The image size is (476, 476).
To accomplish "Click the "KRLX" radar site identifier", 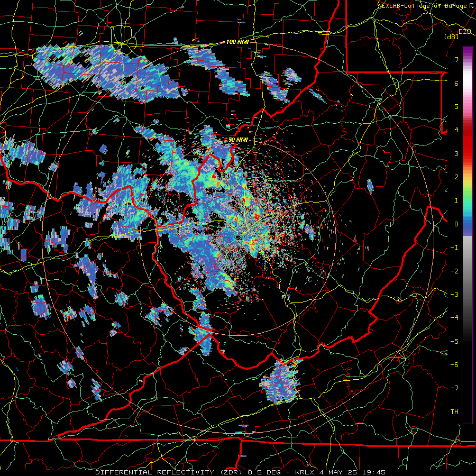I will 305,472.
